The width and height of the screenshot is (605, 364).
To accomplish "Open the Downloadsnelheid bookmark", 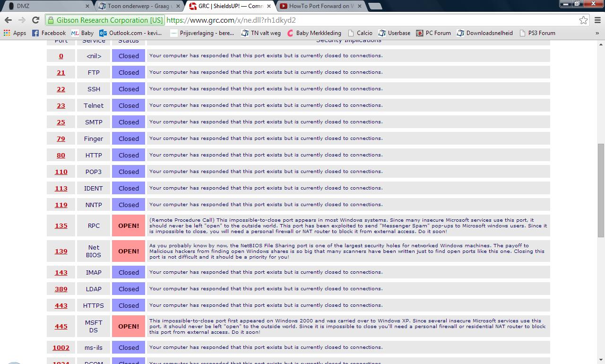I will [484, 33].
